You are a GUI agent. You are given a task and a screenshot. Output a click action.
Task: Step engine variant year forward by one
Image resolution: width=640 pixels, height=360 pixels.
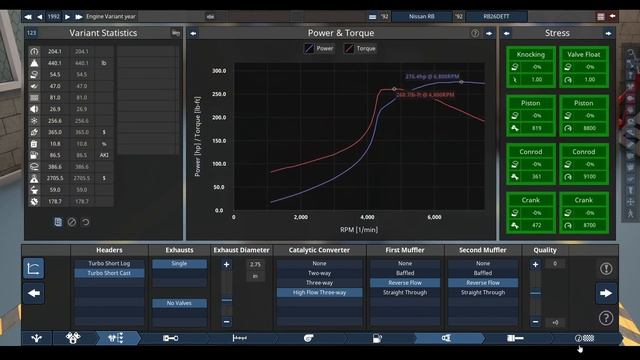(67, 17)
